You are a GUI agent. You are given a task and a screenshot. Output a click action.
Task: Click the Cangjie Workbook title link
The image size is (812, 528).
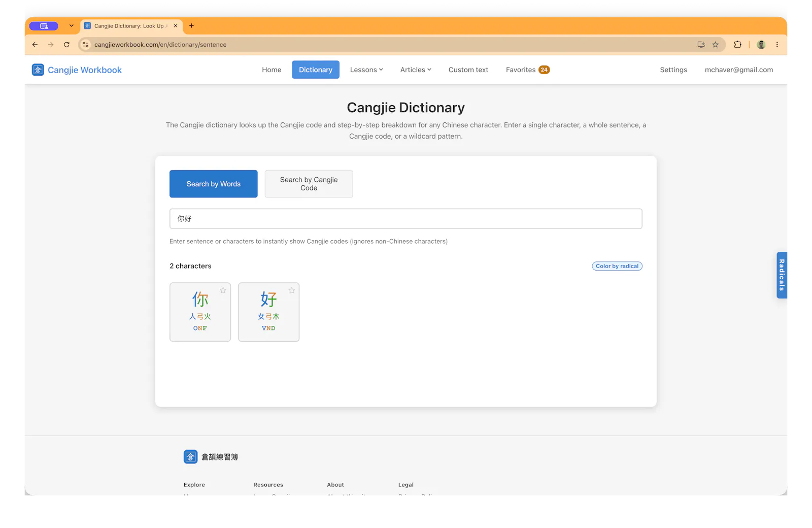[85, 70]
